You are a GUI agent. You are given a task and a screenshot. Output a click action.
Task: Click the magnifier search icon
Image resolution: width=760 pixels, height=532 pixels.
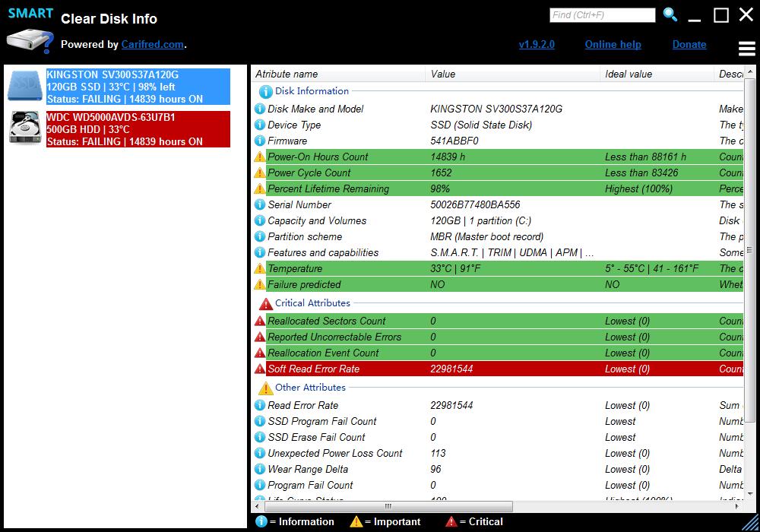[670, 14]
